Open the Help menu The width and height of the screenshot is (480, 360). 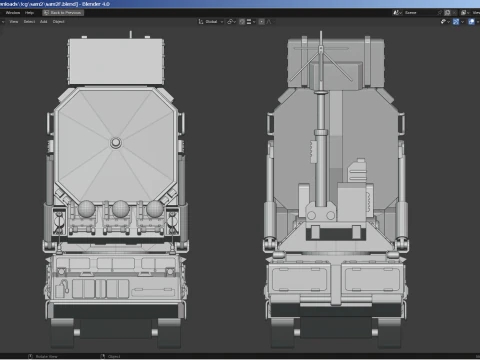click(x=29, y=13)
